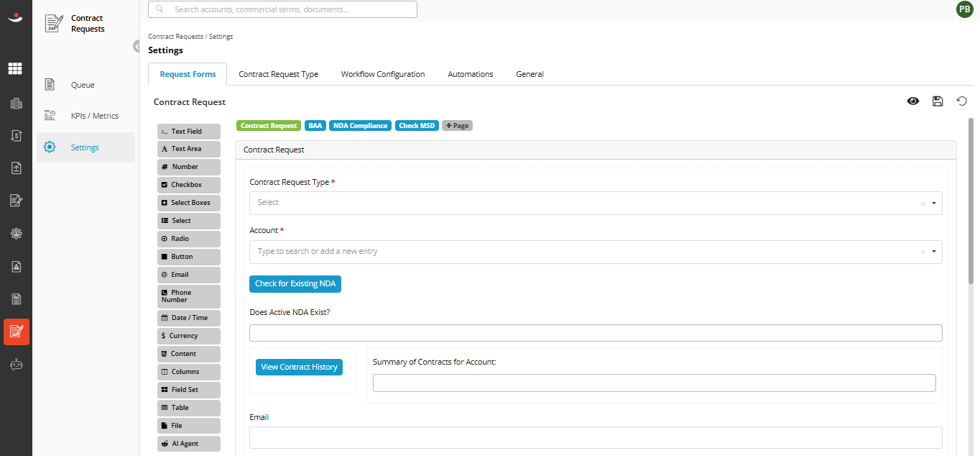Image resolution: width=980 pixels, height=456 pixels.
Task: Open the PB user avatar menu
Action: coord(964,9)
